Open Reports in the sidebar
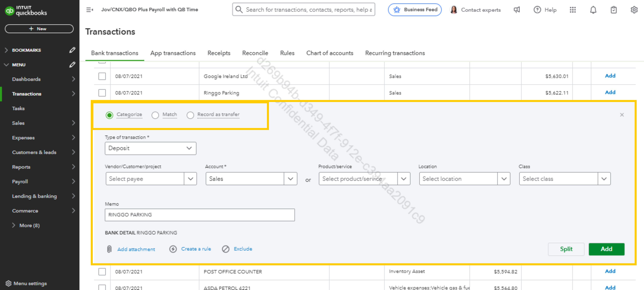This screenshot has width=644, height=290. pyautogui.click(x=21, y=167)
